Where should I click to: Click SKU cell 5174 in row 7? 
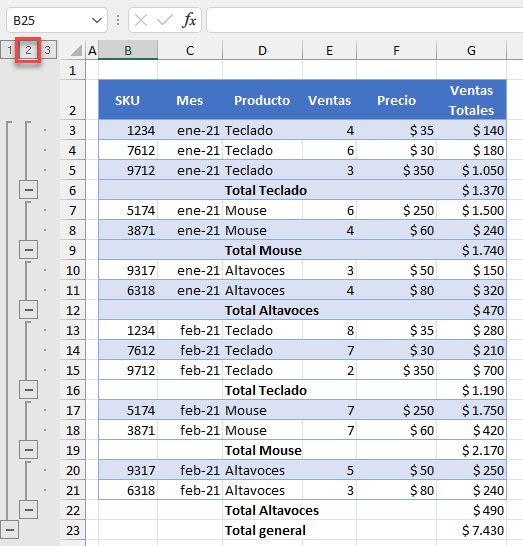(x=128, y=210)
